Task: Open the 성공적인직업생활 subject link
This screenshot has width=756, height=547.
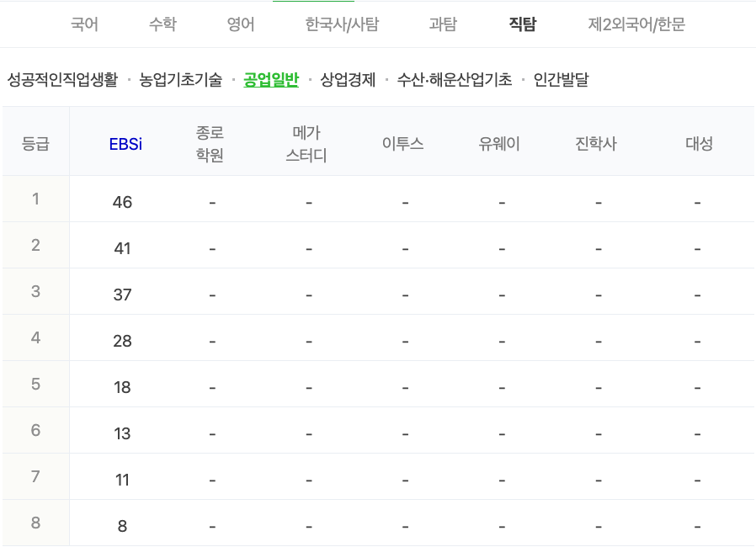Action: [x=59, y=80]
